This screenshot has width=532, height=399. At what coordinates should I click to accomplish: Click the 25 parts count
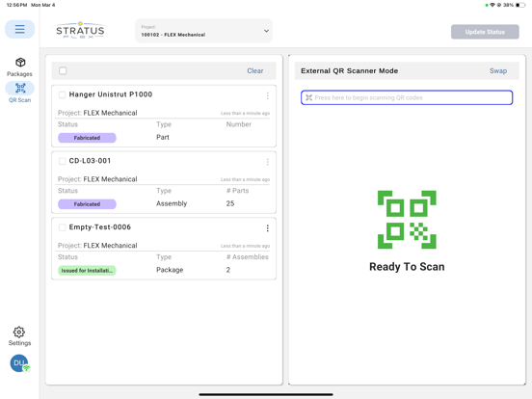(230, 203)
